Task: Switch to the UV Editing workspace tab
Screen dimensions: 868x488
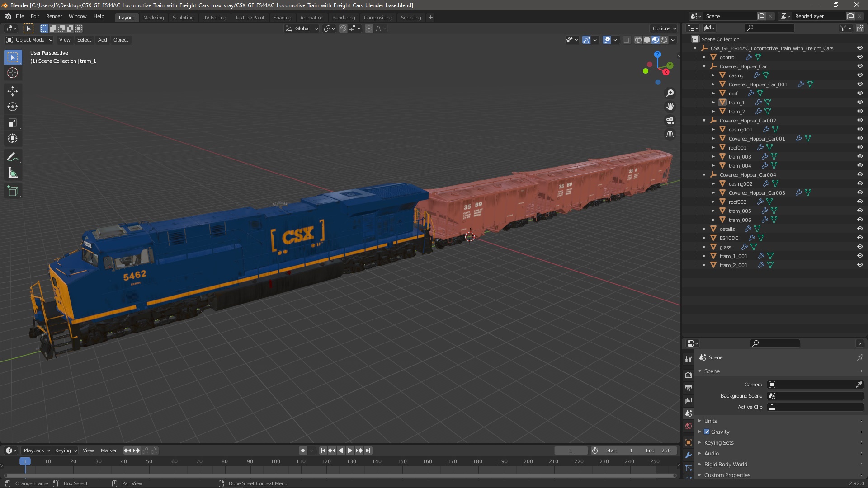Action: (x=214, y=18)
